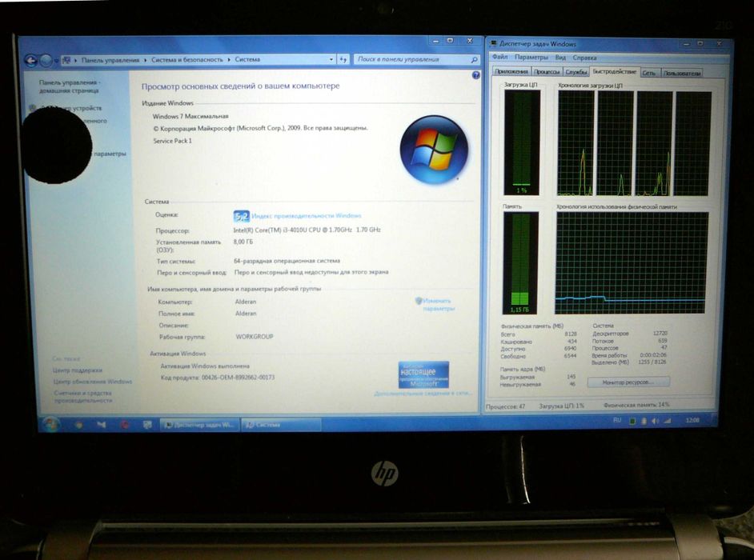Screen dimensions: 754x560
Task: Click the Task Manager title bar icon
Action: pos(493,44)
